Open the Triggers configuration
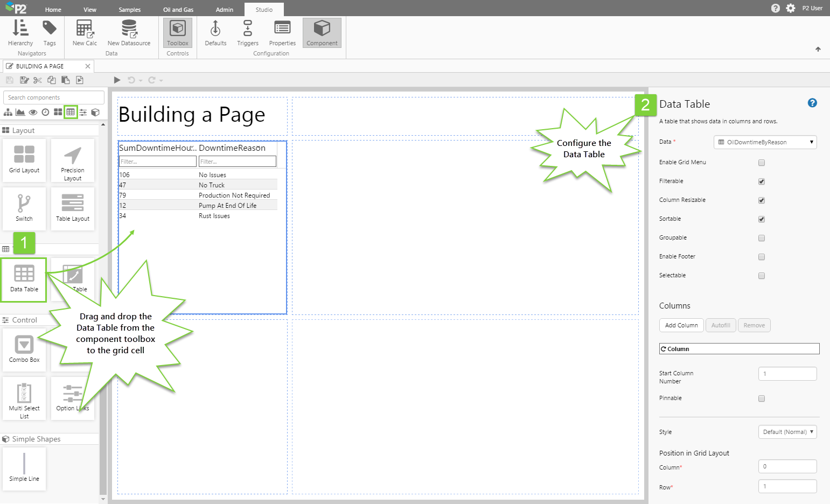 tap(247, 33)
